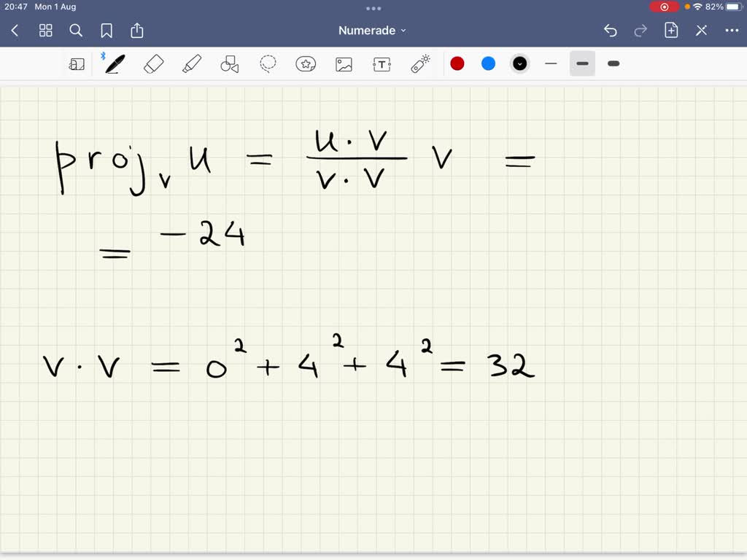Tap the 20:47 clock in status bar
The image size is (747, 560).
pos(16,7)
